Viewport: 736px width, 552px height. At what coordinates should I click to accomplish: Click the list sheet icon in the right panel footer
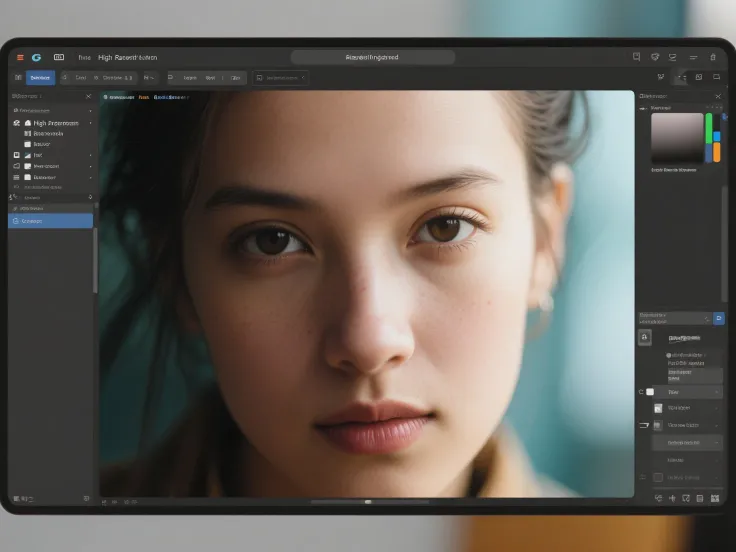700,498
